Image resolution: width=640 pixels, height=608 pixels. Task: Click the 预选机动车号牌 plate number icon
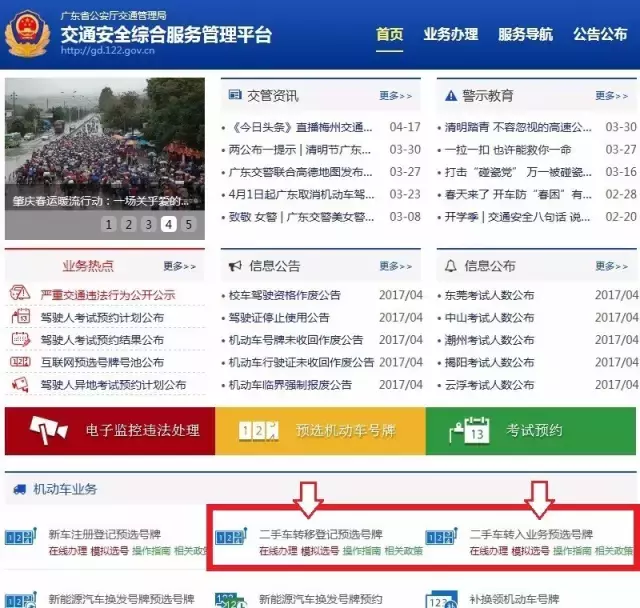pos(259,430)
